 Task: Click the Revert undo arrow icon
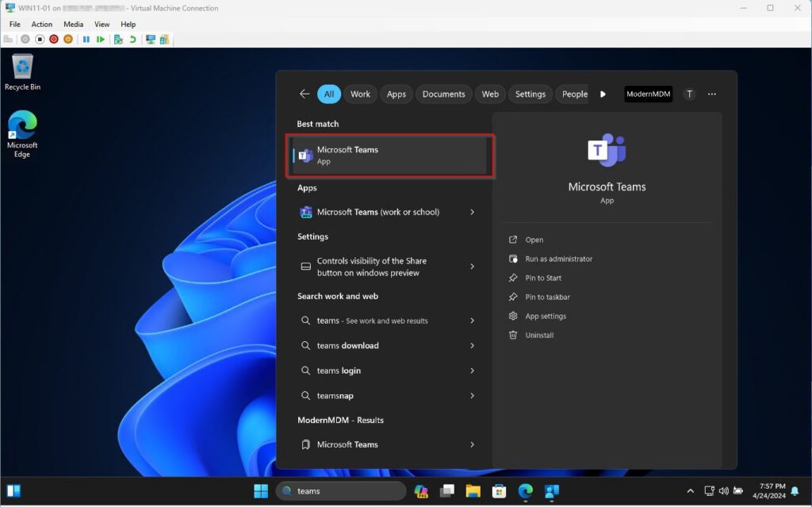pyautogui.click(x=132, y=39)
